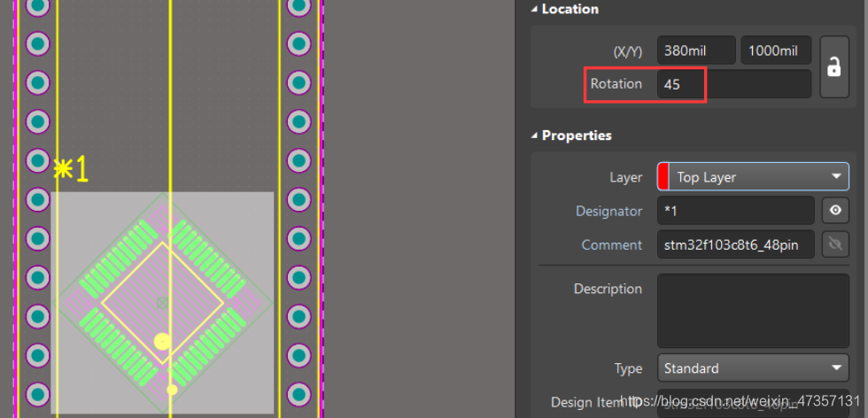Click the location lock icon
The height and width of the screenshot is (418, 868).
pyautogui.click(x=834, y=67)
